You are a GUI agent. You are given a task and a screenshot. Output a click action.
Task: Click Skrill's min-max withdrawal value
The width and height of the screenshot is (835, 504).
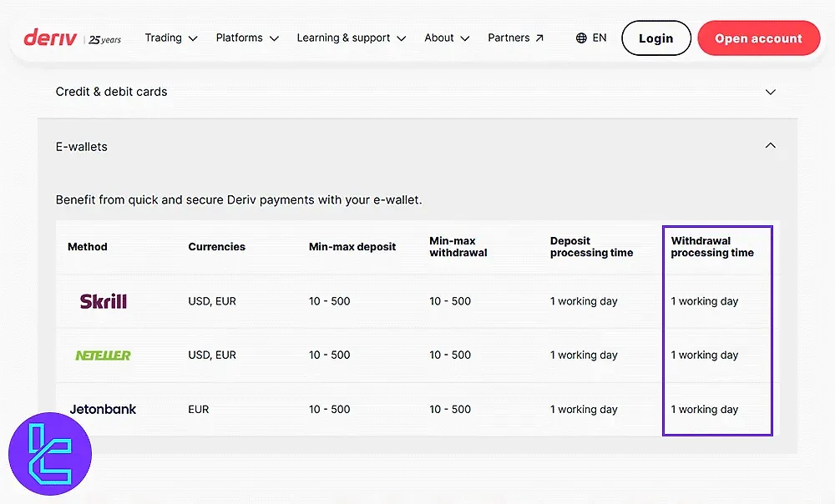[x=450, y=301]
